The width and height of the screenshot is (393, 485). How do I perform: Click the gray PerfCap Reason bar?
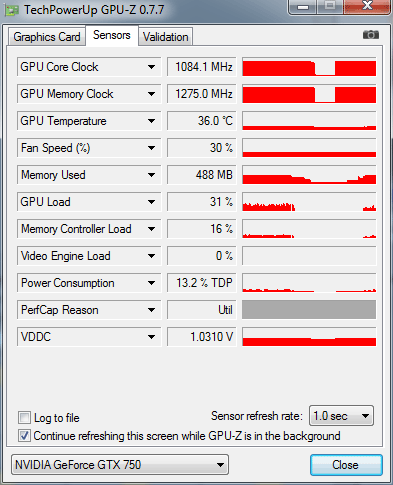pyautogui.click(x=309, y=310)
